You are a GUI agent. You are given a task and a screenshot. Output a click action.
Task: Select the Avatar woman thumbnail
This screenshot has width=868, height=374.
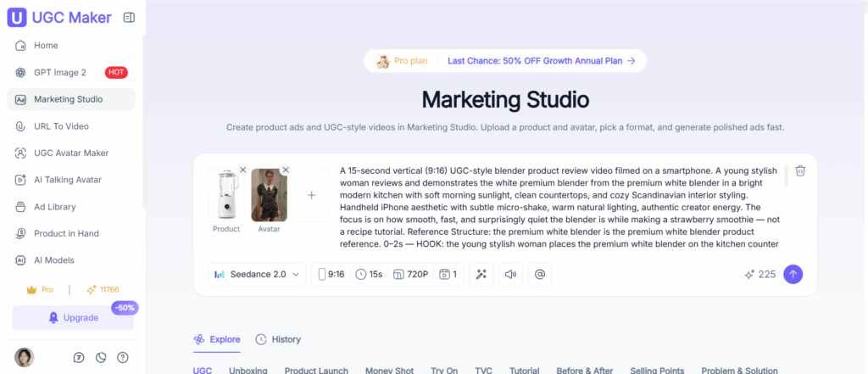click(x=269, y=195)
